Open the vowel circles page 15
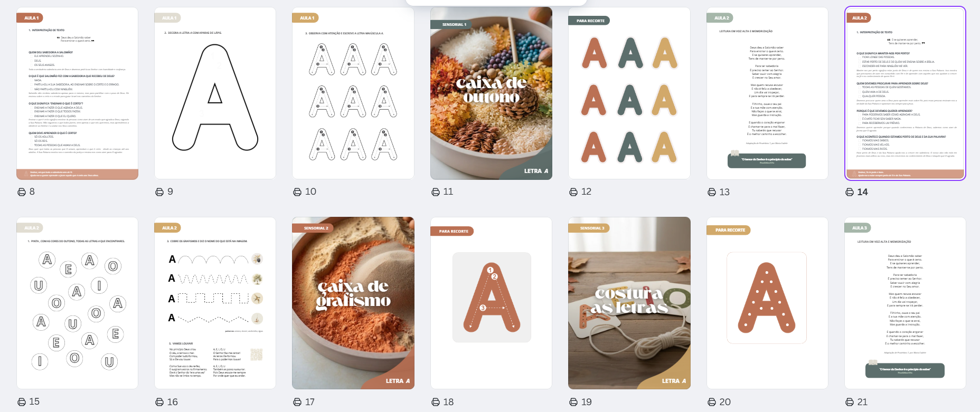The width and height of the screenshot is (980, 412). 77,303
